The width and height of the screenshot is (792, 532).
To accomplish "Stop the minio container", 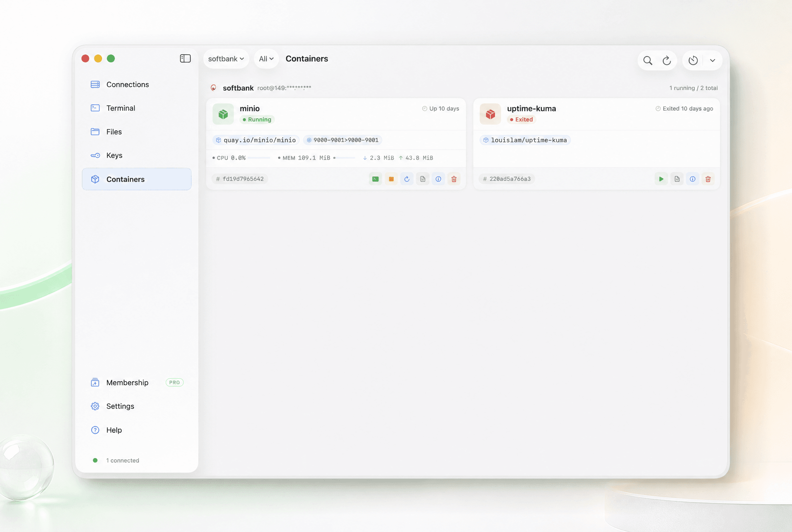I will coord(391,179).
